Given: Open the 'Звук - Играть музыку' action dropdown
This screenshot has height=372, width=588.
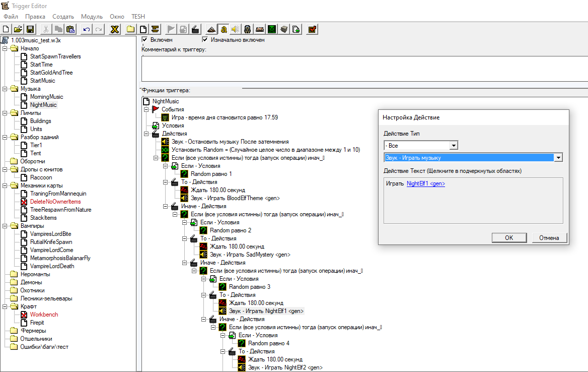Looking at the screenshot, I should 557,158.
